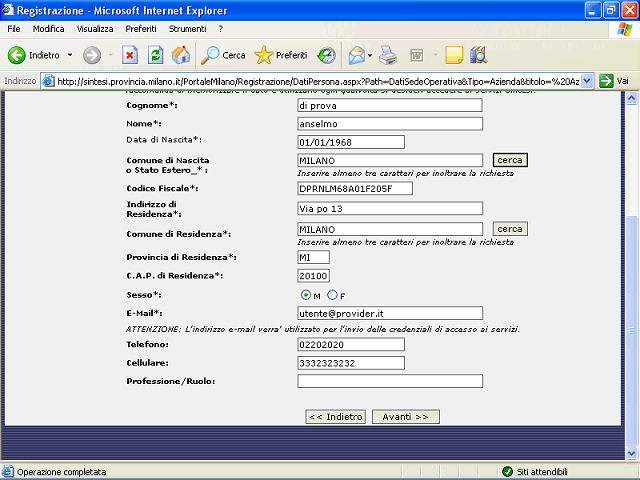Image resolution: width=640 pixels, height=480 pixels.
Task: Open the yellow note Discuss icon
Action: 454,55
